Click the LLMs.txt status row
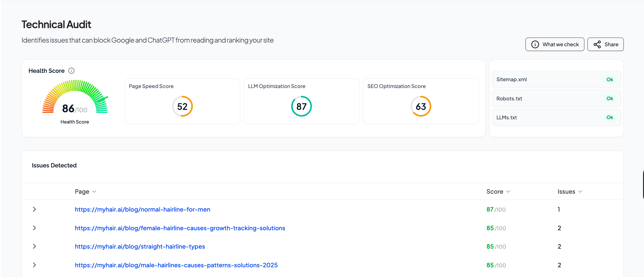 tap(556, 117)
